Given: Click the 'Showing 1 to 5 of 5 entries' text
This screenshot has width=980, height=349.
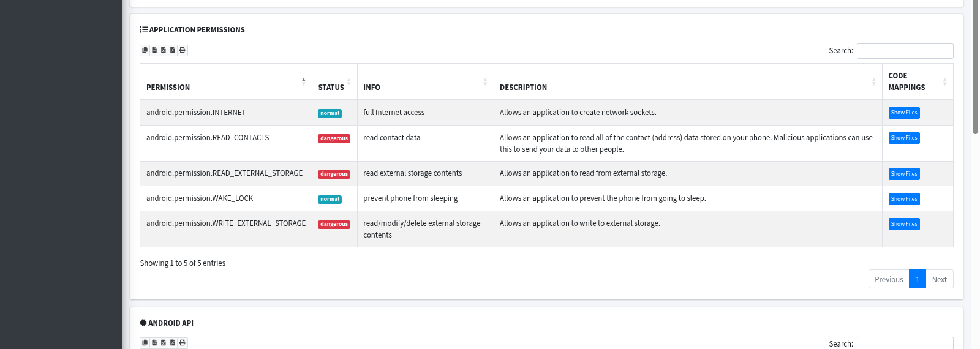Looking at the screenshot, I should coord(183,263).
